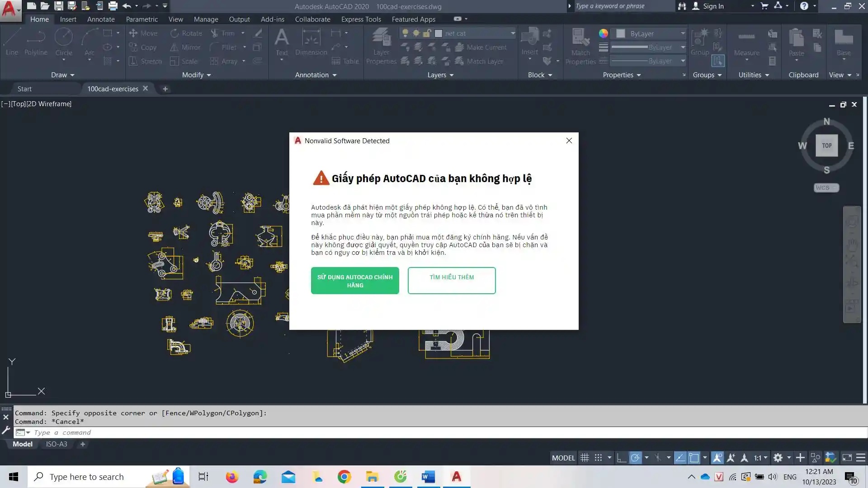
Task: Open the ByLayer color dropdown
Action: 649,33
